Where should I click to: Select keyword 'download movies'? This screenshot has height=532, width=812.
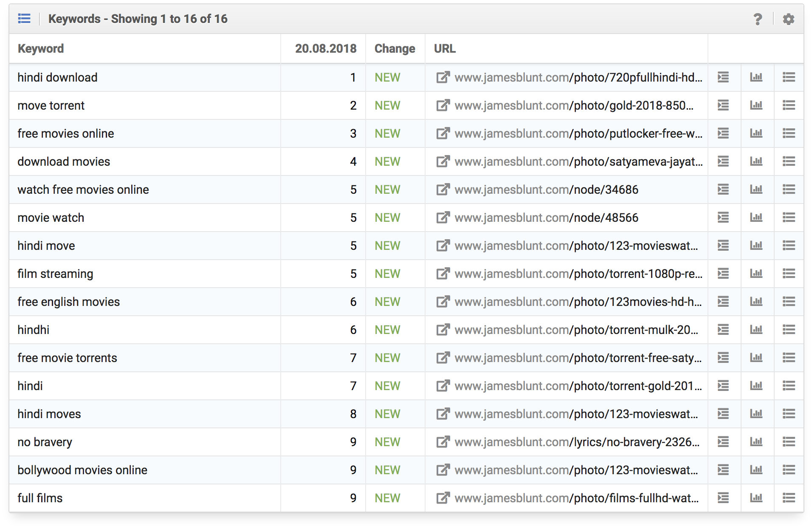click(x=64, y=161)
